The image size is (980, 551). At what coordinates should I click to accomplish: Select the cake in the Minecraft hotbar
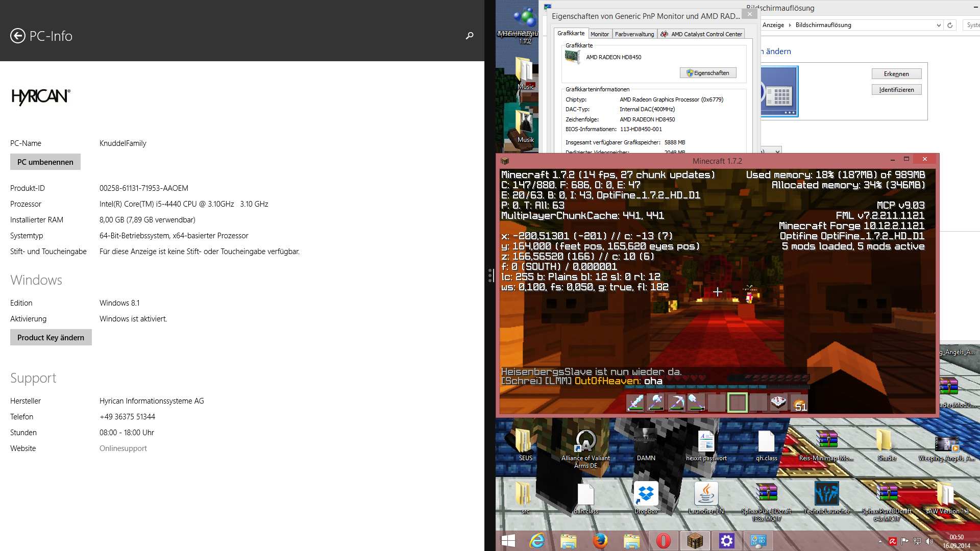[x=778, y=403]
